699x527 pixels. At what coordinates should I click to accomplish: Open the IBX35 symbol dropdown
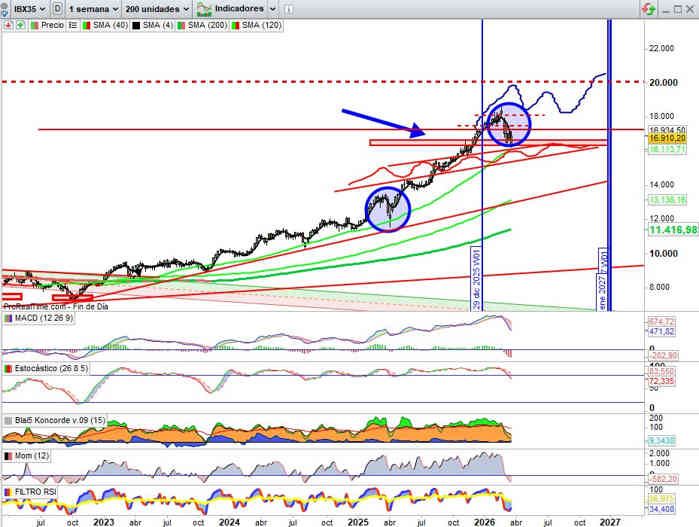pos(27,8)
